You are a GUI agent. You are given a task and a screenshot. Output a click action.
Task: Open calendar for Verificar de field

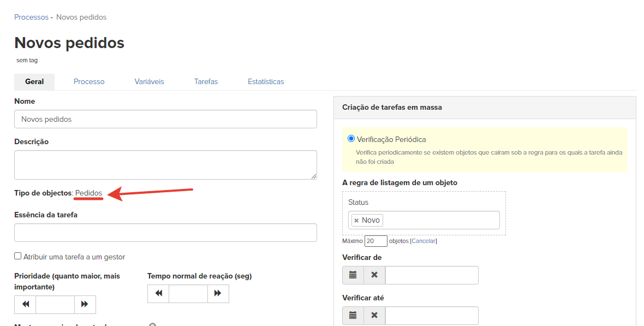[x=353, y=275]
